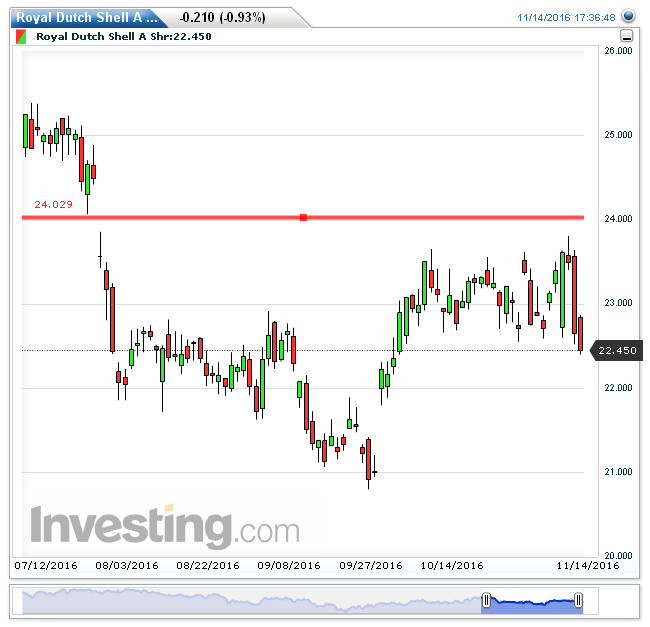Image resolution: width=650 pixels, height=627 pixels.
Task: Click the 09/08/2016 date axis label
Action: [289, 566]
